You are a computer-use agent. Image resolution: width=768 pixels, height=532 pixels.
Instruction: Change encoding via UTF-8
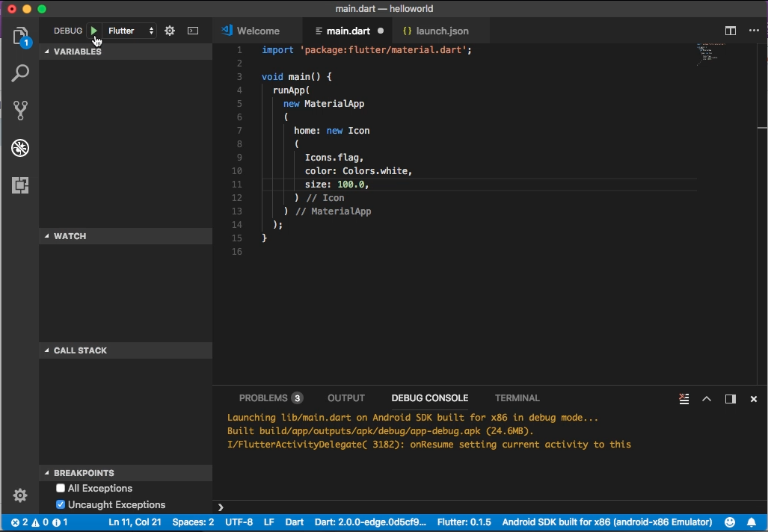(x=239, y=522)
